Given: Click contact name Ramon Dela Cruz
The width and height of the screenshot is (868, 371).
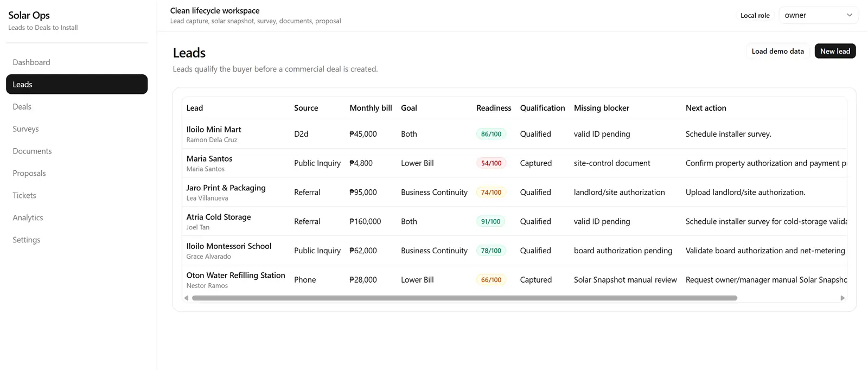Looking at the screenshot, I should (x=212, y=140).
